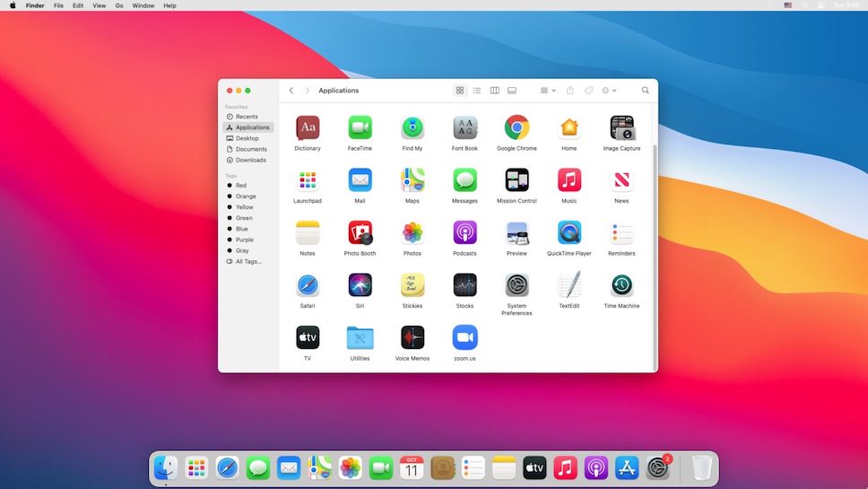Image resolution: width=868 pixels, height=489 pixels.
Task: Click the Finder forward arrow
Action: click(x=307, y=91)
